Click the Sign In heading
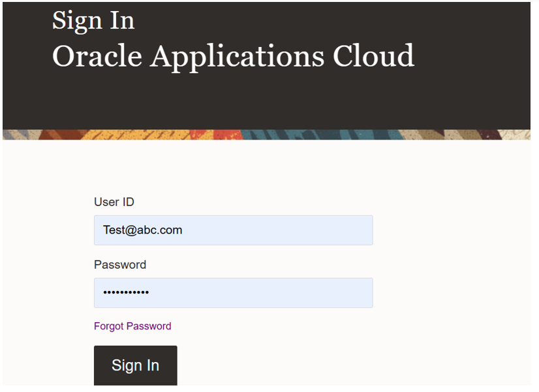The width and height of the screenshot is (539, 392). [x=93, y=20]
